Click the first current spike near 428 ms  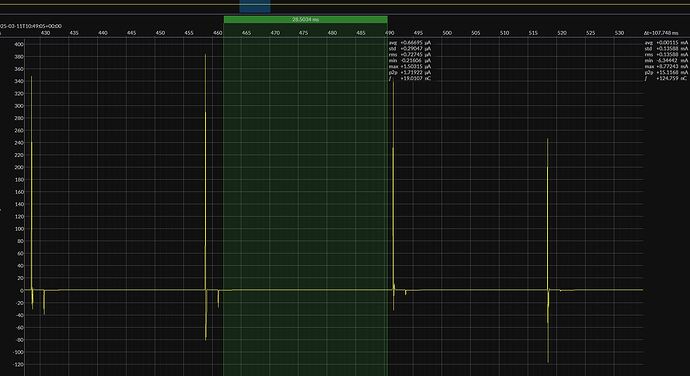31,176
